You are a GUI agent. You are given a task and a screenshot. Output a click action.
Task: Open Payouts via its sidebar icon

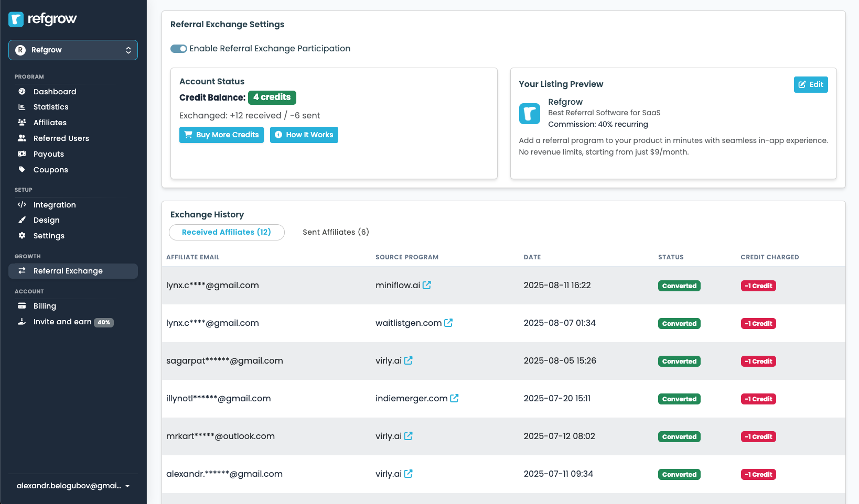click(x=22, y=154)
